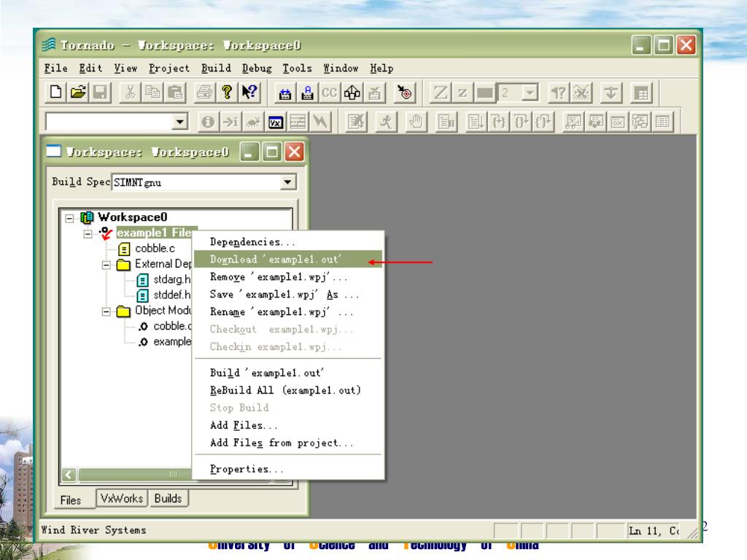This screenshot has width=747, height=560.
Task: Click the Open folder toolbar icon
Action: (78, 92)
